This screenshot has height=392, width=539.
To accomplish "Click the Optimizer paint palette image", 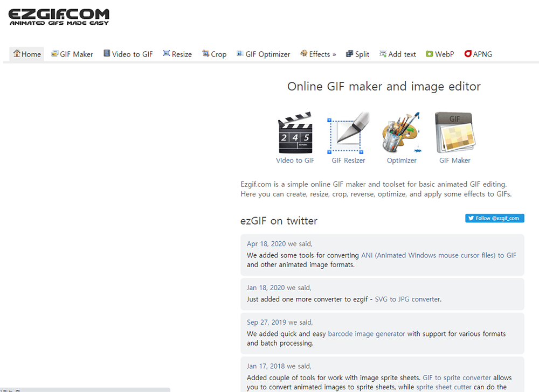I will pos(402,132).
